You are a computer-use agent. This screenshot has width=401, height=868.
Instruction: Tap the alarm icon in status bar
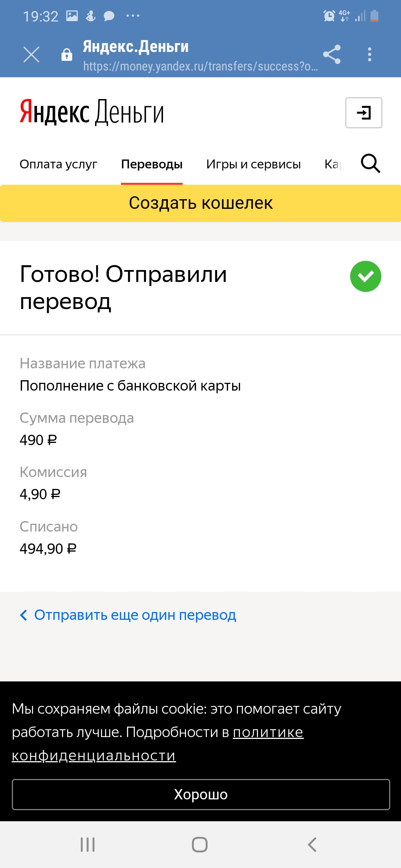329,16
